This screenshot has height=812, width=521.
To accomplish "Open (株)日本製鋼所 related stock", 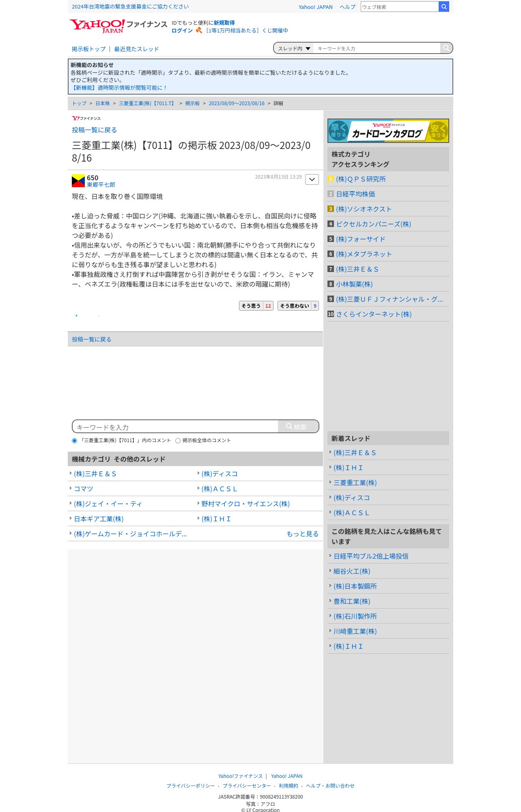I will pyautogui.click(x=355, y=586).
